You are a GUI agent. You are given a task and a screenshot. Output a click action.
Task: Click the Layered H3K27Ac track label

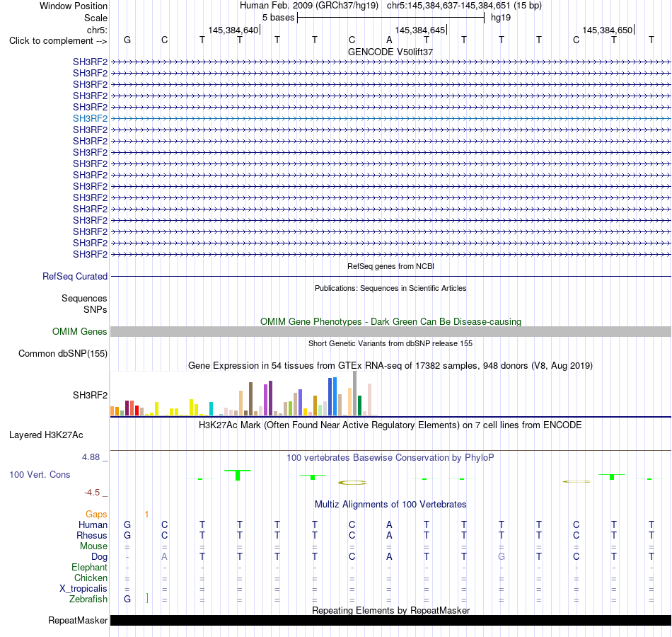click(46, 435)
